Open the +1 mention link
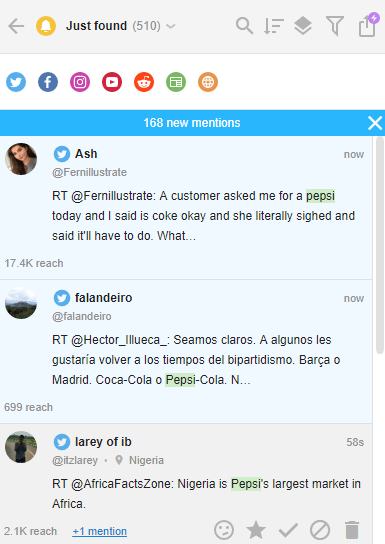Viewport: 385px width, 544px height. pyautogui.click(x=100, y=531)
